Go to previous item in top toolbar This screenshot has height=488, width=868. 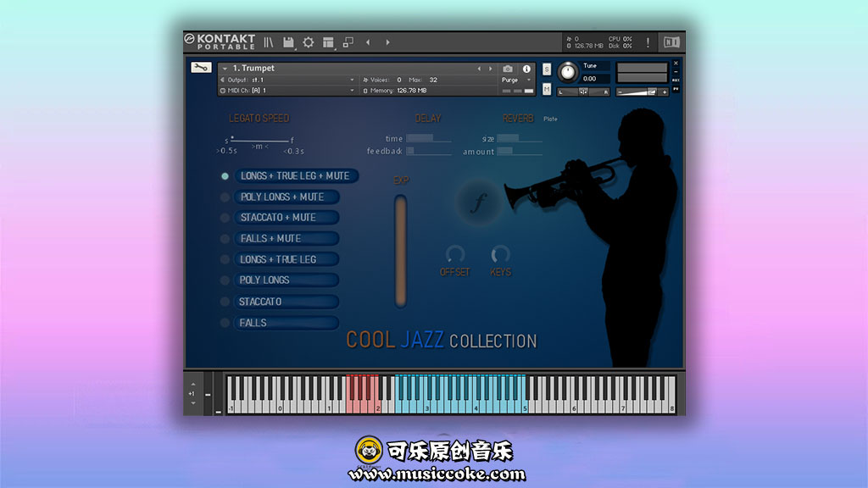tap(368, 42)
